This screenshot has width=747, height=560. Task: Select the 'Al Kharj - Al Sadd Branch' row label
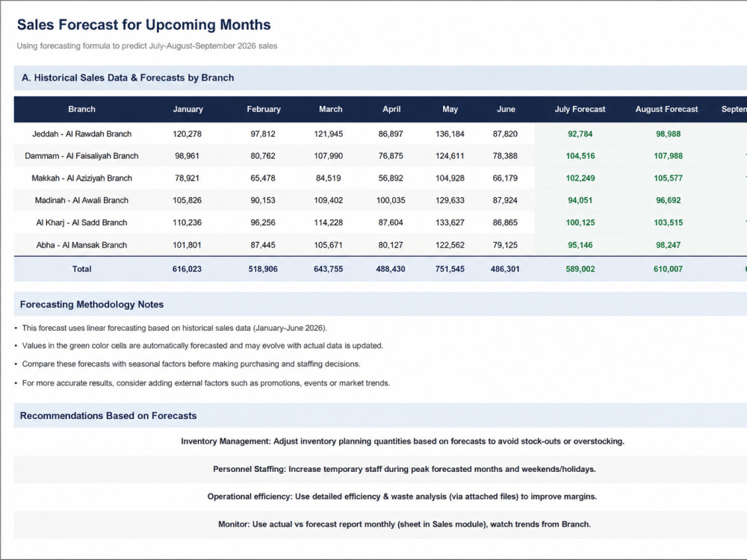coord(81,223)
